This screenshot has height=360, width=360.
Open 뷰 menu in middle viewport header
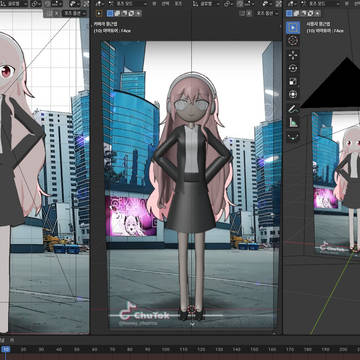(154, 4)
